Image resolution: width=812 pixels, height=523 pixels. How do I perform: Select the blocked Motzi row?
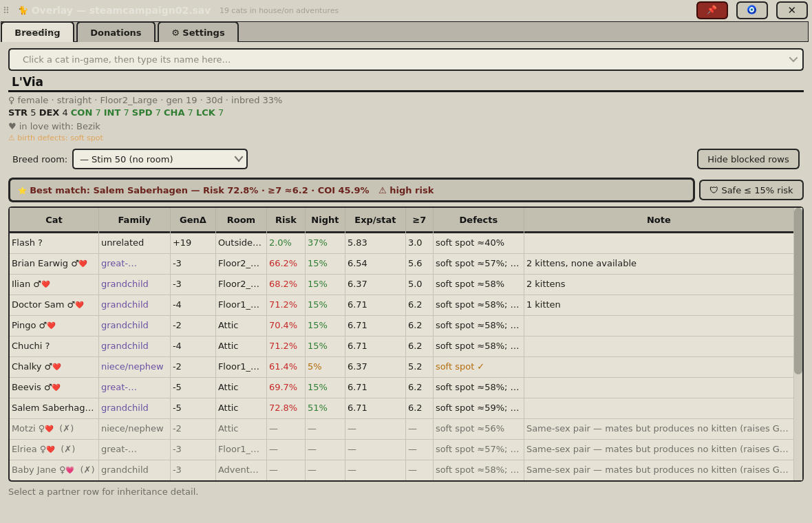401,429
